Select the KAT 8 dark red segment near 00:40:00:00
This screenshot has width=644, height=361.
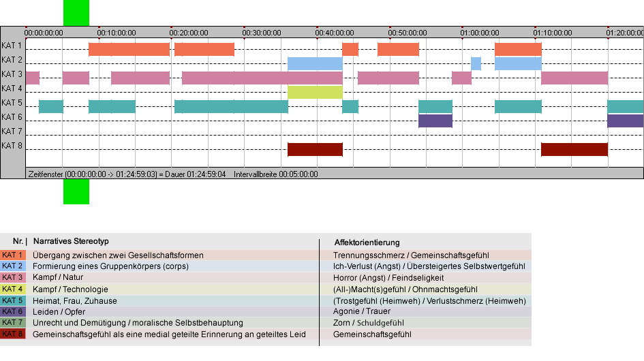[315, 149]
